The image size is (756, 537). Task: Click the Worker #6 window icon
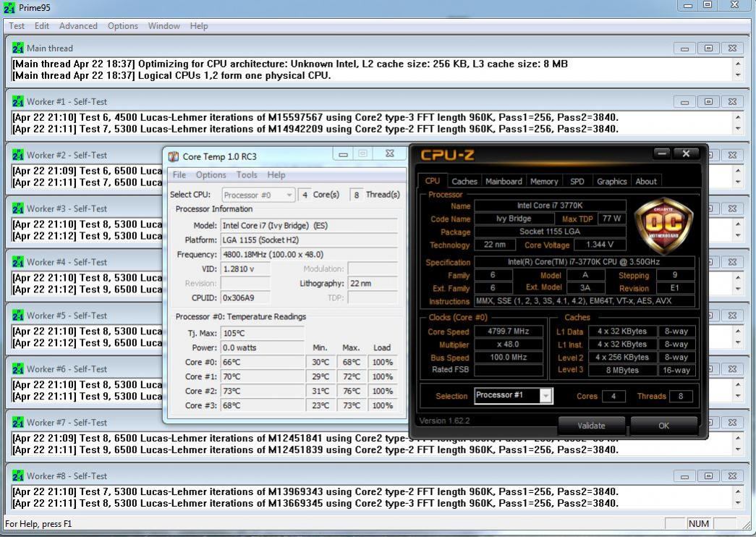[x=18, y=369]
